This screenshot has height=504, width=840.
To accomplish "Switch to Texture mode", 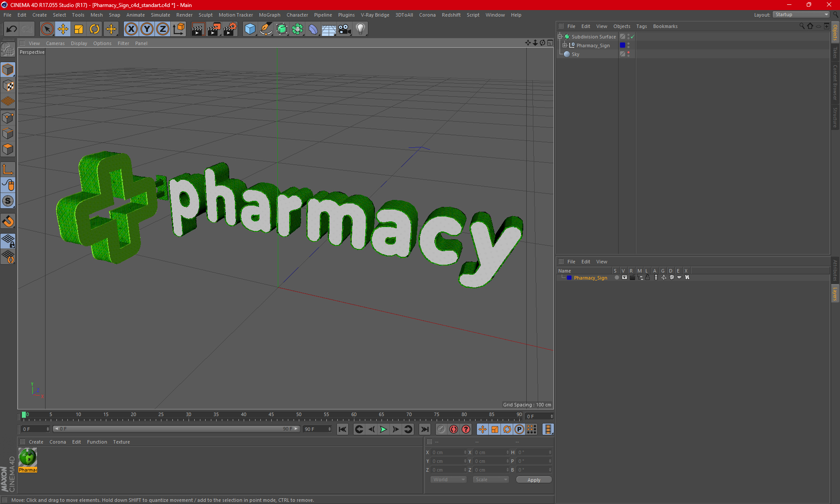I will (x=8, y=86).
